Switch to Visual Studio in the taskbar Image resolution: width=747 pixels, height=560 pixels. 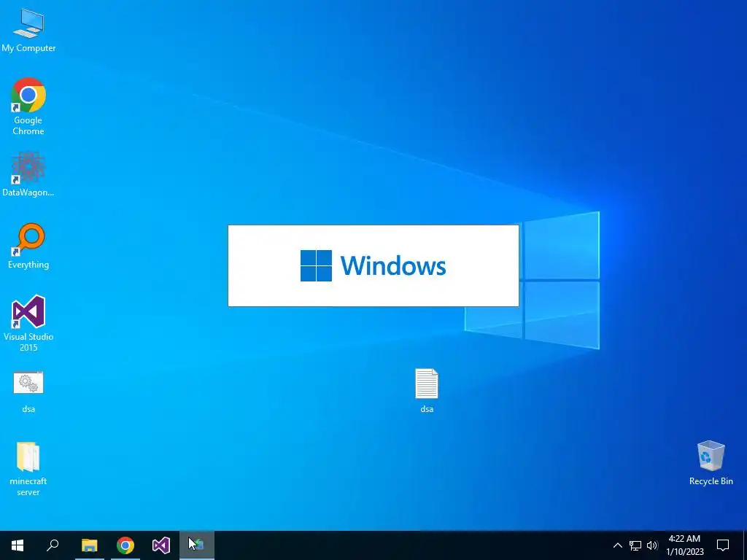click(x=161, y=545)
